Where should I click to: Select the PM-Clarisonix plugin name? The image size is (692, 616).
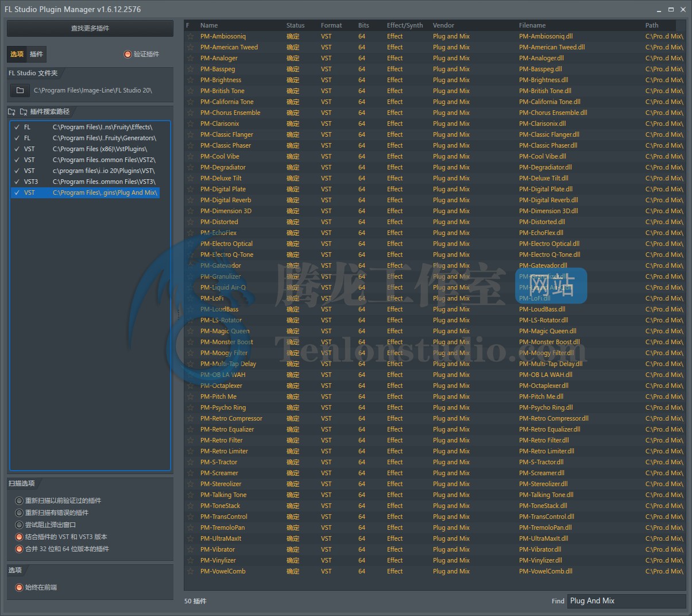click(219, 124)
